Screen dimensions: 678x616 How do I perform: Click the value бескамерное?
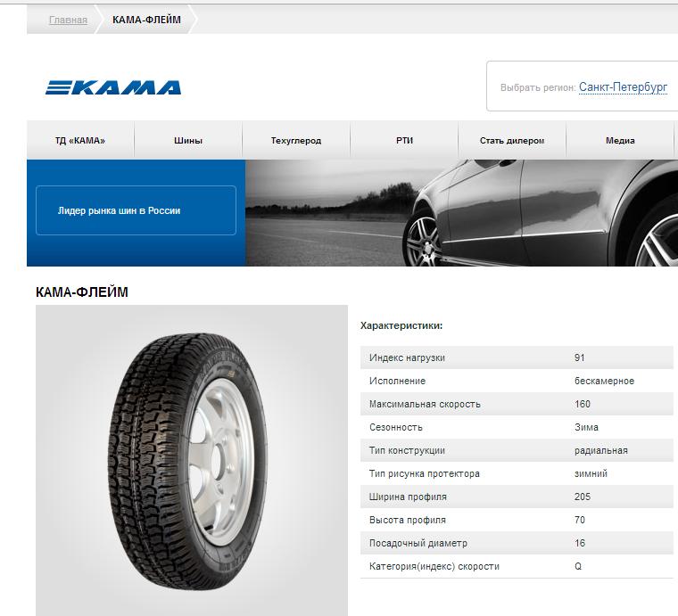coord(604,381)
